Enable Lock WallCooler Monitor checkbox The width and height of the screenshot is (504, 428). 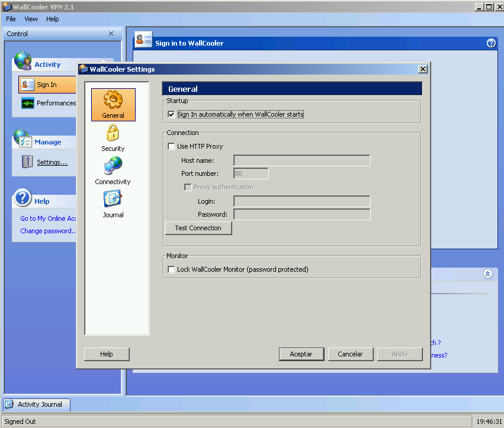171,269
